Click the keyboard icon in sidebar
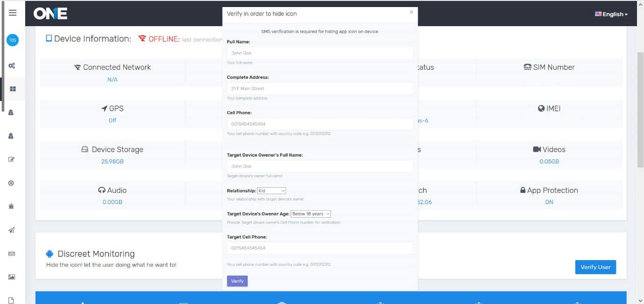The image size is (644, 304). pyautogui.click(x=12, y=254)
